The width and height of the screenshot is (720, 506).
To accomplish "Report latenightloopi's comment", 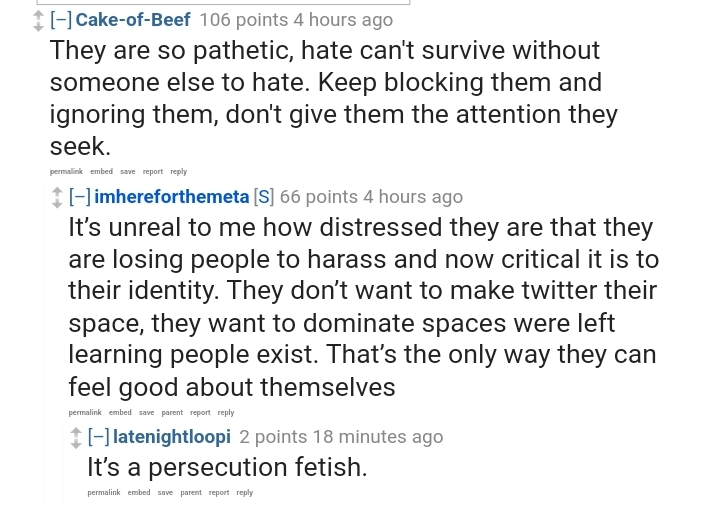I will [x=219, y=492].
